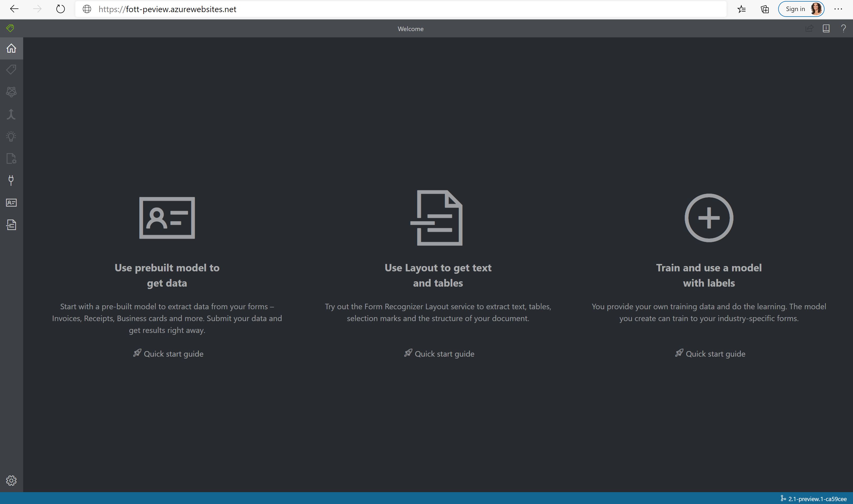Click Sign in button top right
Screen dimensions: 853x504
coord(801,8)
